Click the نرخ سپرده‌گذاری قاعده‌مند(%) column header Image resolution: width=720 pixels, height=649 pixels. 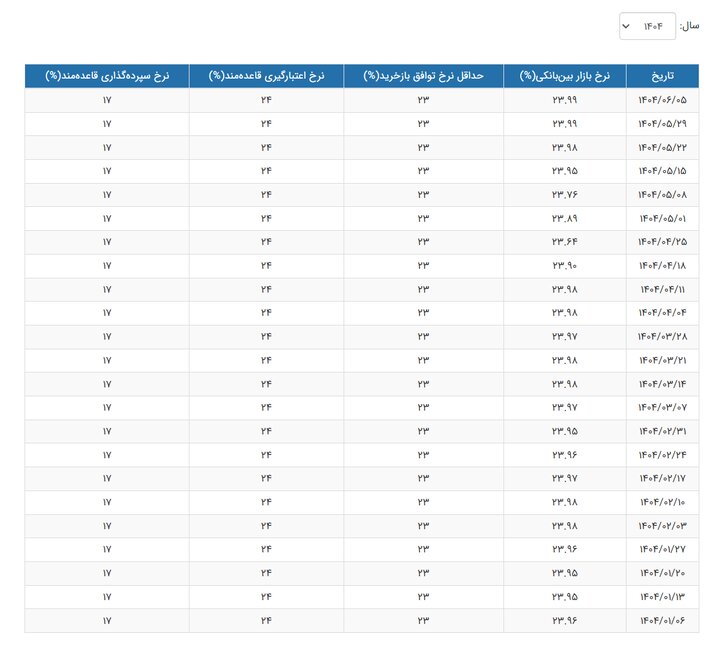(107, 76)
